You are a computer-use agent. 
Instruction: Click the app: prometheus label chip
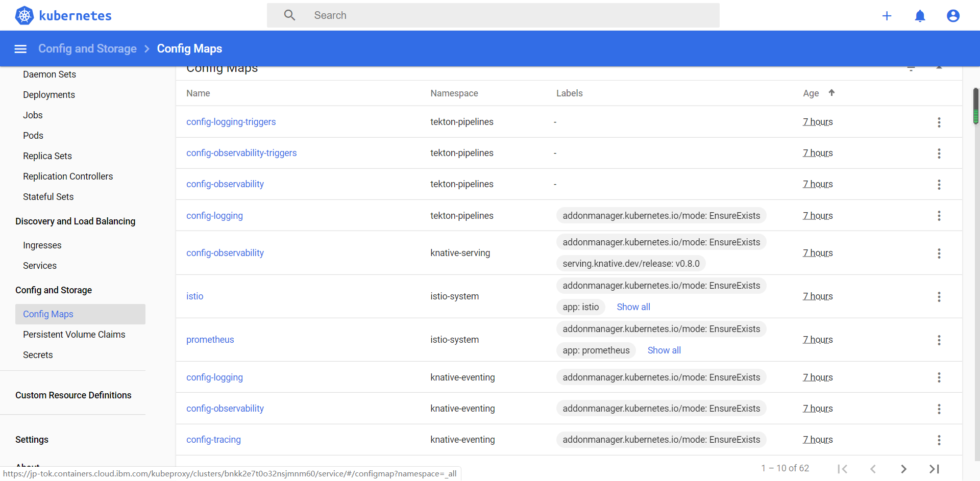tap(596, 350)
